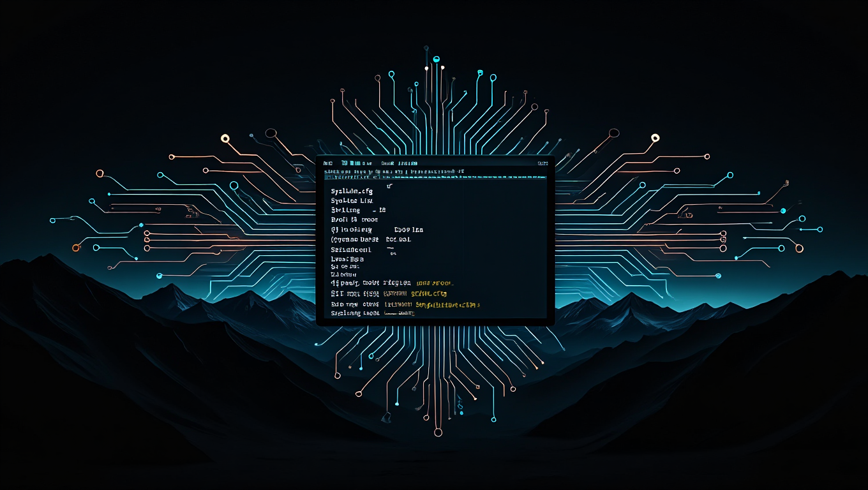Click the small cursor mark beside 'Syellan_cfg'
Viewport: 868px width, 490px height.
[x=389, y=188]
